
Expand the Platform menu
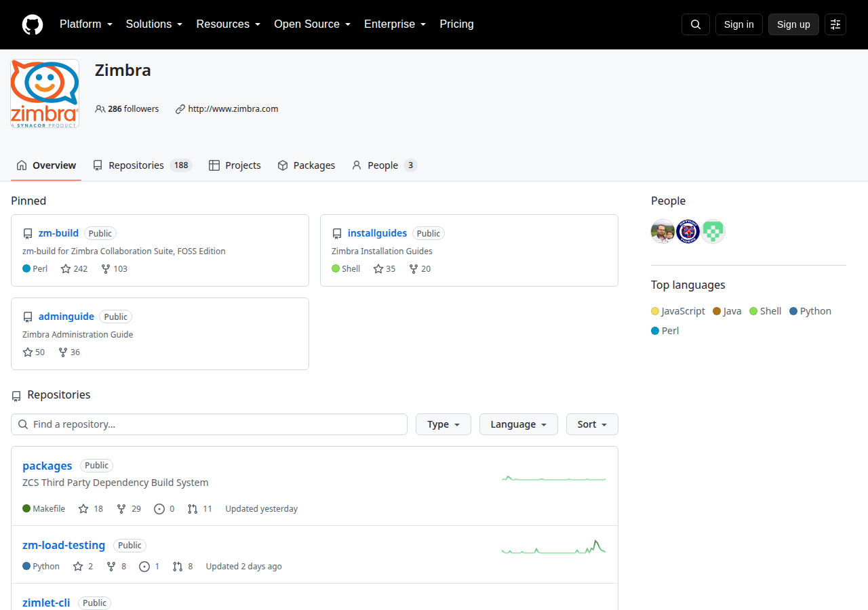click(x=86, y=24)
